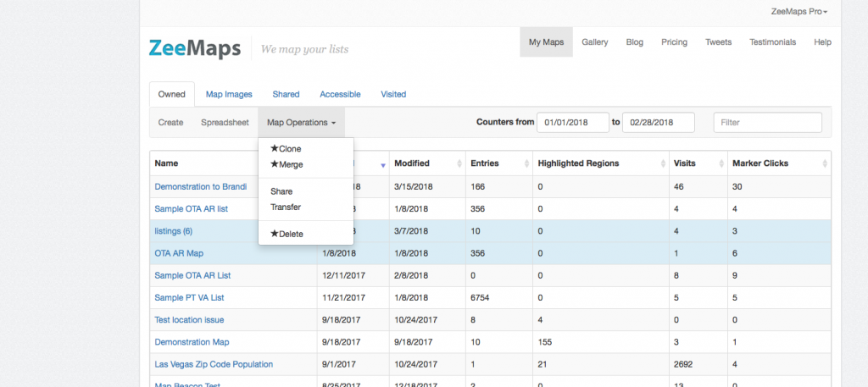The height and width of the screenshot is (387, 868).
Task: Collapse the Map Operations dropdown
Action: click(301, 123)
